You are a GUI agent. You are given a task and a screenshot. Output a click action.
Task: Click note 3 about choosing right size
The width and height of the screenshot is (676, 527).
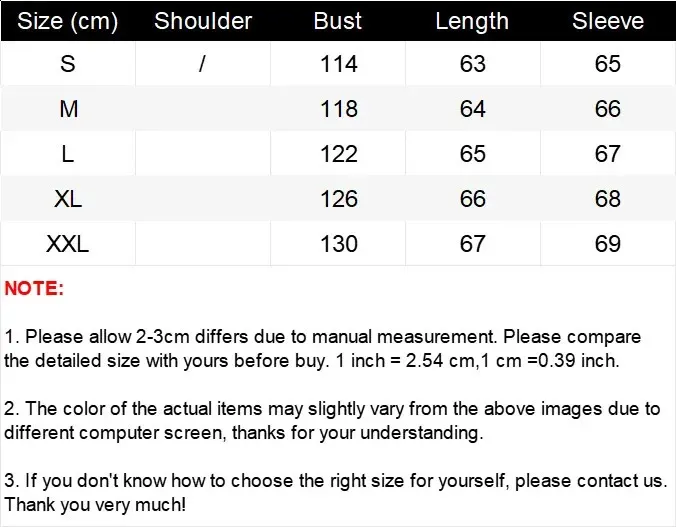(335, 492)
